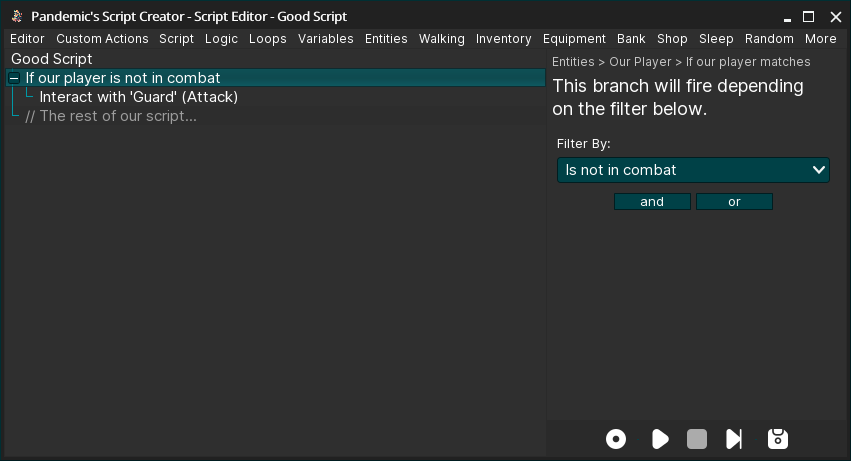Open the Bank menu
Viewport: 851px width, 461px height.
pyautogui.click(x=631, y=39)
